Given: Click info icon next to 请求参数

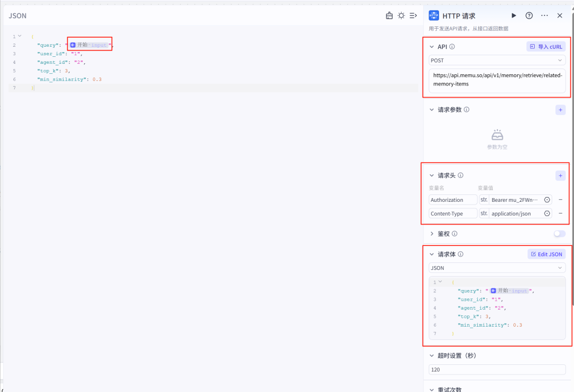Looking at the screenshot, I should [467, 109].
